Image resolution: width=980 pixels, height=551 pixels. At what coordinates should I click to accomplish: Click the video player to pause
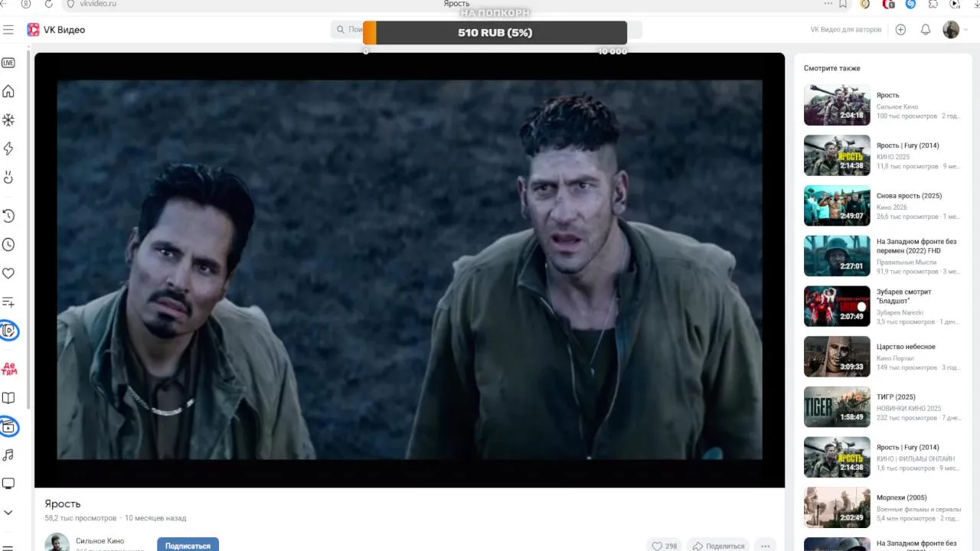(x=410, y=269)
